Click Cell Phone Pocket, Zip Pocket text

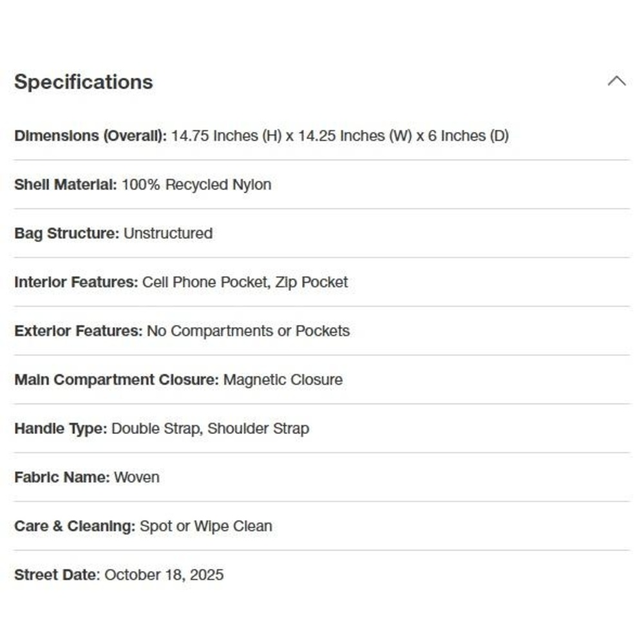[x=245, y=282]
